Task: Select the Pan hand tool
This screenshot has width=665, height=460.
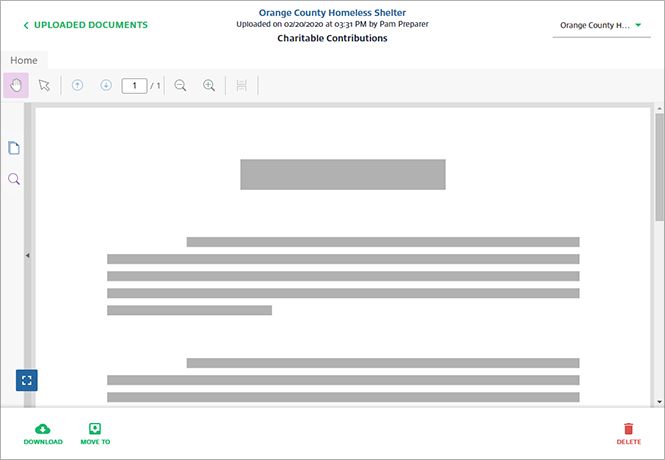Action: 16,85
